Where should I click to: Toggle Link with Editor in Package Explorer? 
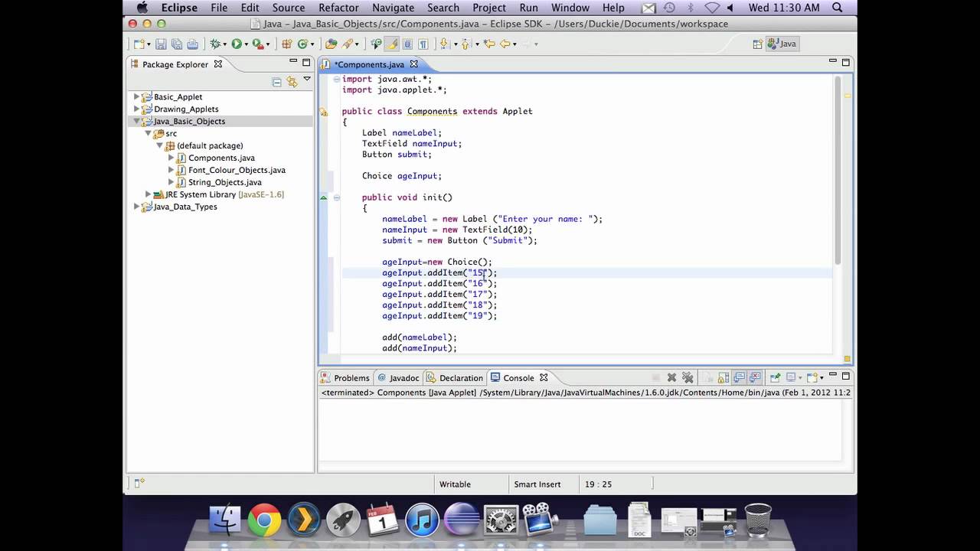coord(292,81)
